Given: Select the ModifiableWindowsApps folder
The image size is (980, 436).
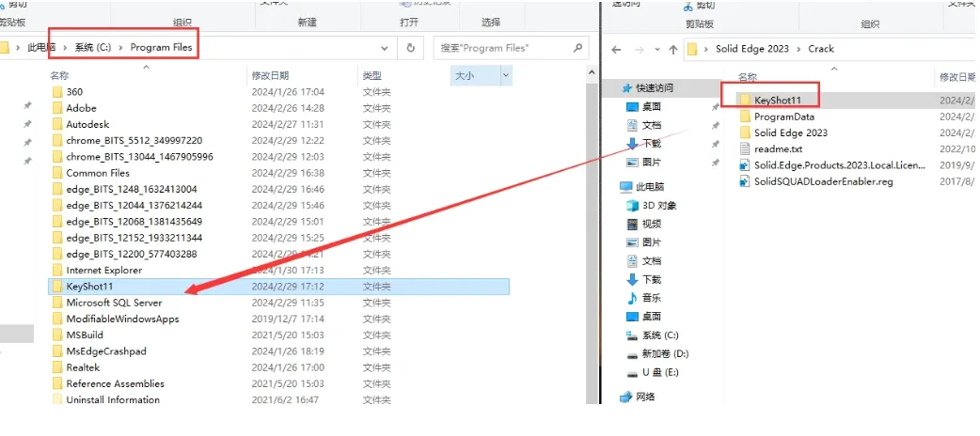Looking at the screenshot, I should 280,319.
